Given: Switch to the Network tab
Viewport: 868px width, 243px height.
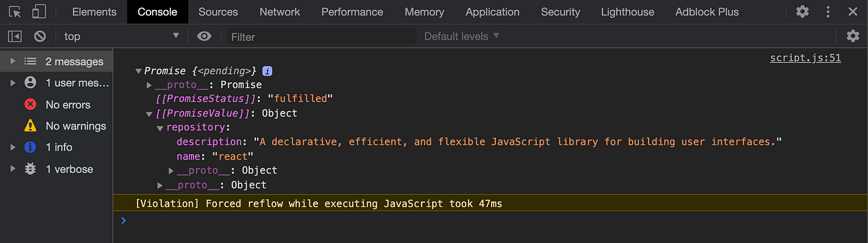Looking at the screenshot, I should point(280,12).
